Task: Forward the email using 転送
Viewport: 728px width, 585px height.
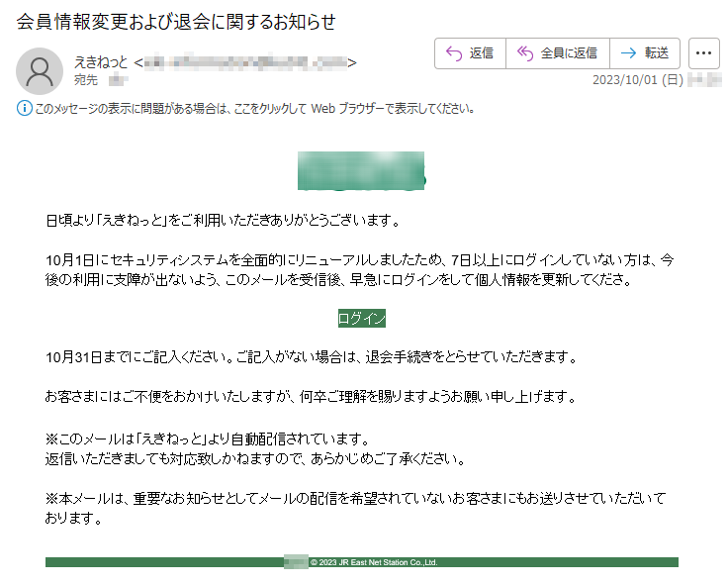Action: [x=645, y=53]
